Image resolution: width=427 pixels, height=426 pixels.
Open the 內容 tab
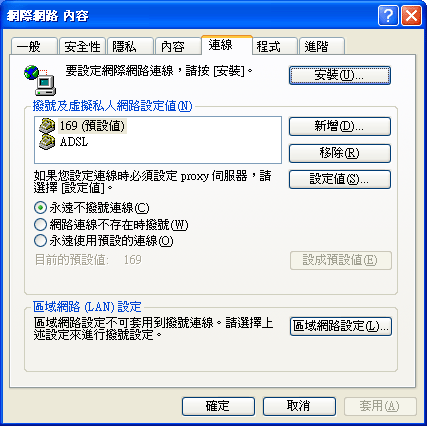click(178, 46)
